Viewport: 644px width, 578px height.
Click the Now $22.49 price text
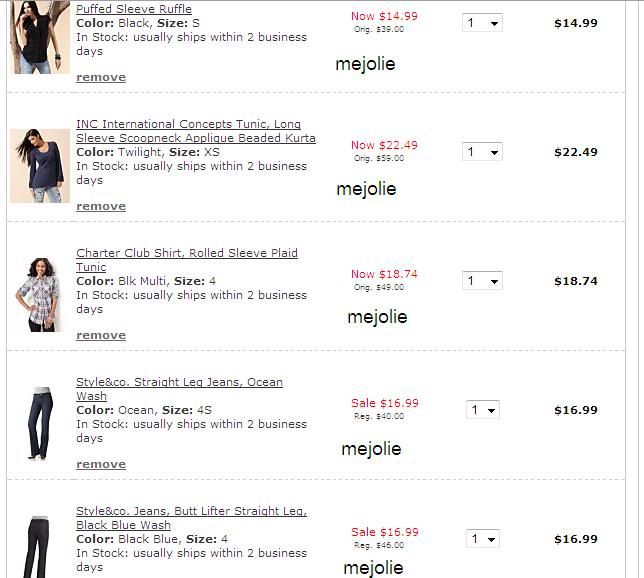(384, 145)
